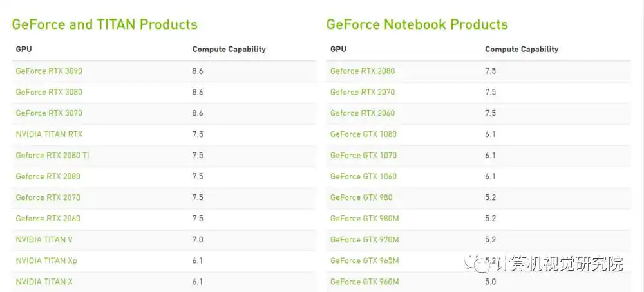Select the GeForce GTX 980 link
Screen dimensions: 644x292
tap(361, 197)
